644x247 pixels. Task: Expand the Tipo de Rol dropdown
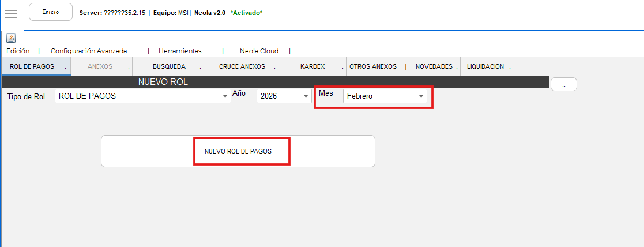[143, 96]
